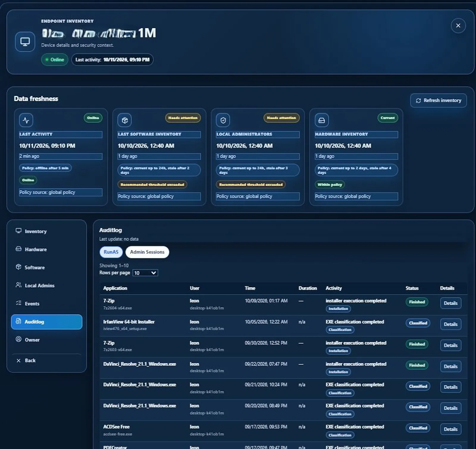This screenshot has width=476, height=449.
Task: Click Needs attention badge on Local Administrators card
Action: [281, 118]
